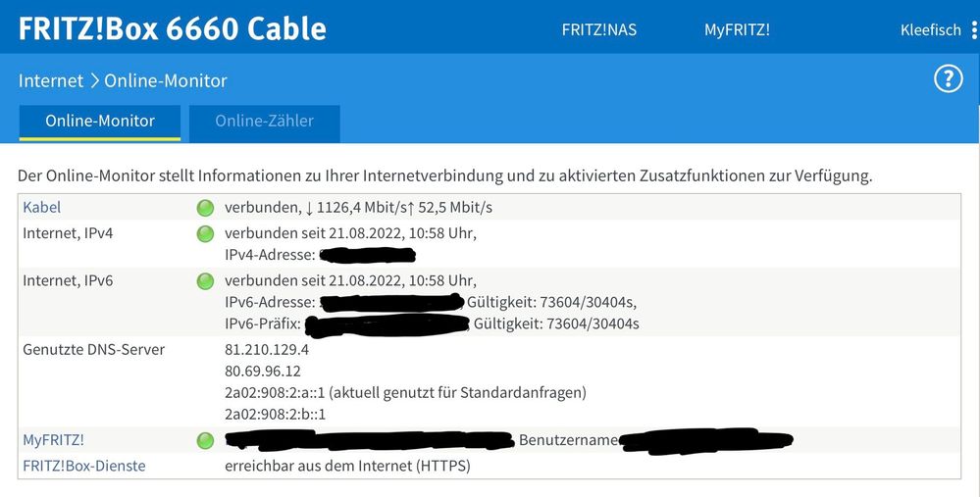Open MyFRITZ! in the top header

click(x=737, y=29)
